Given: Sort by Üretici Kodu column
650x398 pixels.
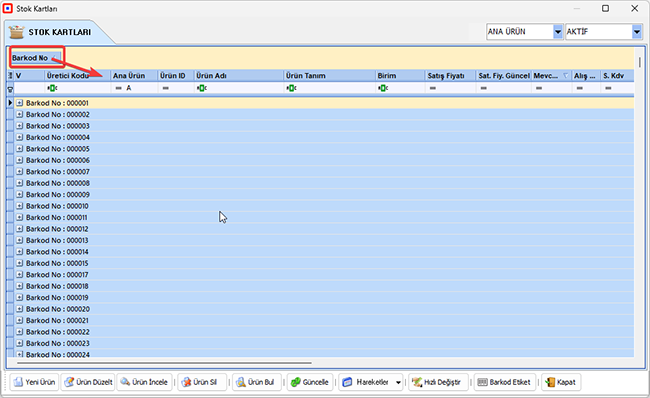Looking at the screenshot, I should 78,75.
